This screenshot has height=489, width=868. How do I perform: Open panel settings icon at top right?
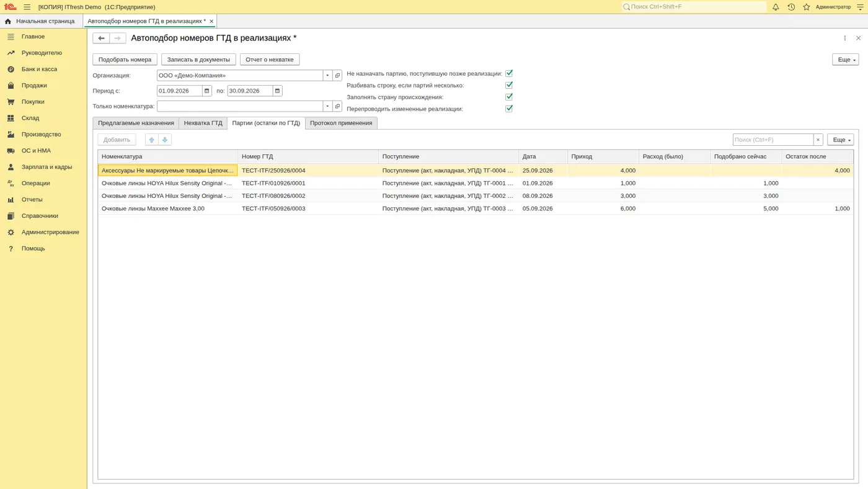point(860,7)
